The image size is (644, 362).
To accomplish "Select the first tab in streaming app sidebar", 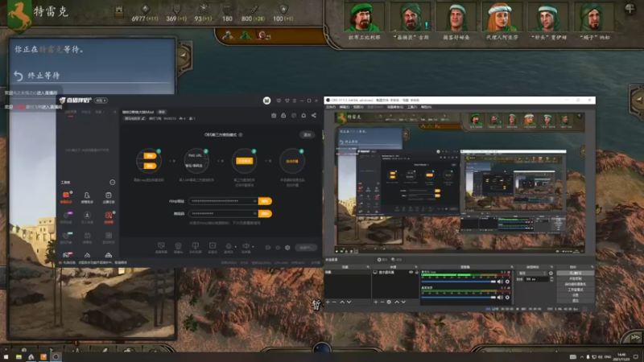I will (x=70, y=112).
